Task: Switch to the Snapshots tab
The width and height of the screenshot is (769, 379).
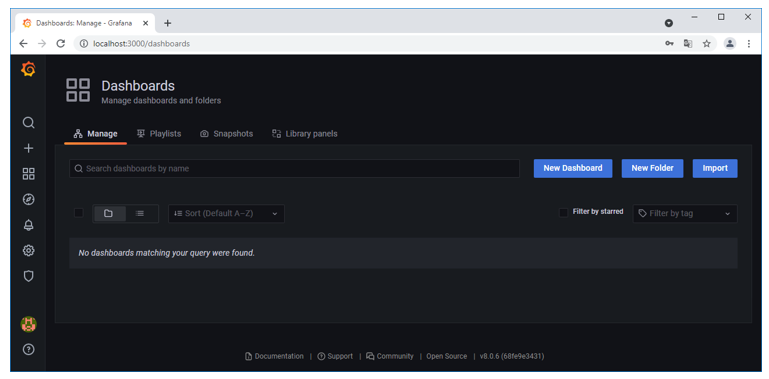Action: 227,134
